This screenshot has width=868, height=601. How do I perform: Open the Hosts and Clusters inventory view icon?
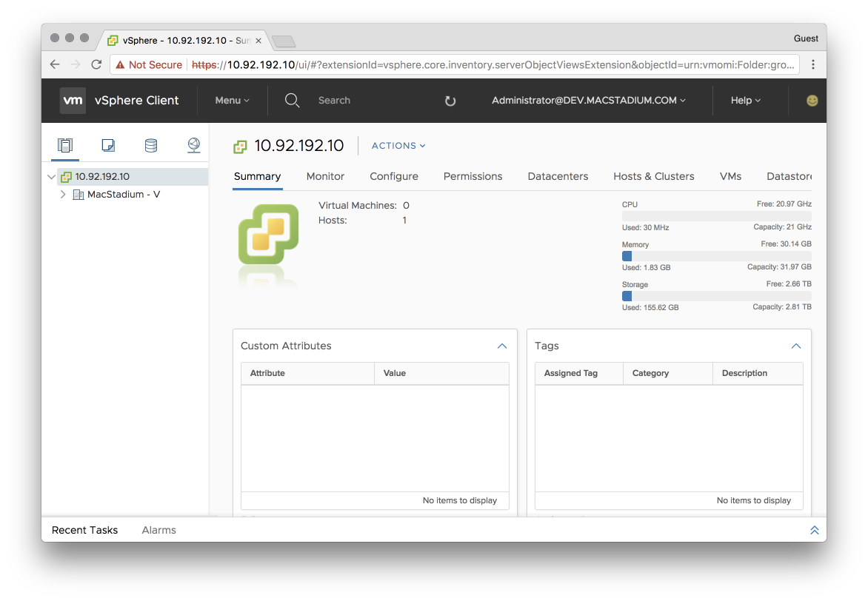click(x=64, y=146)
